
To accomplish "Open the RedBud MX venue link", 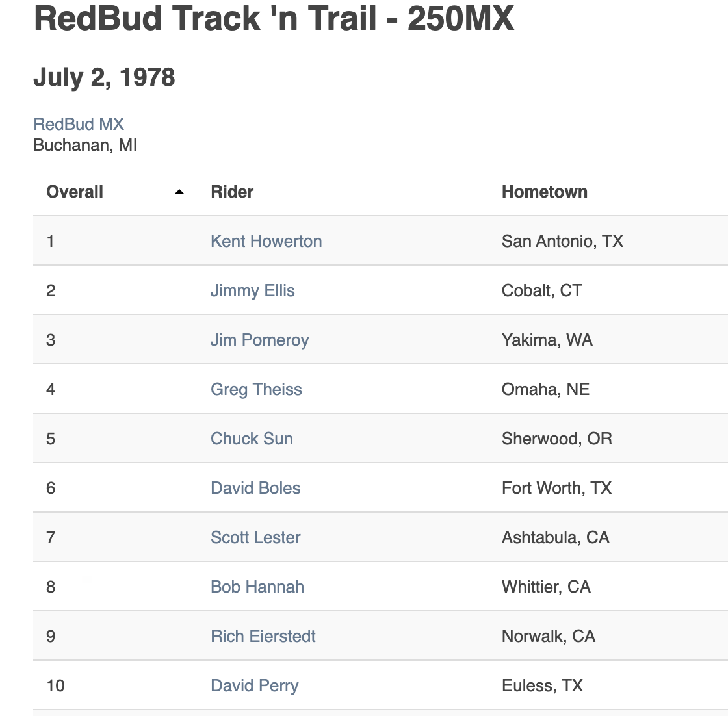I will [79, 124].
